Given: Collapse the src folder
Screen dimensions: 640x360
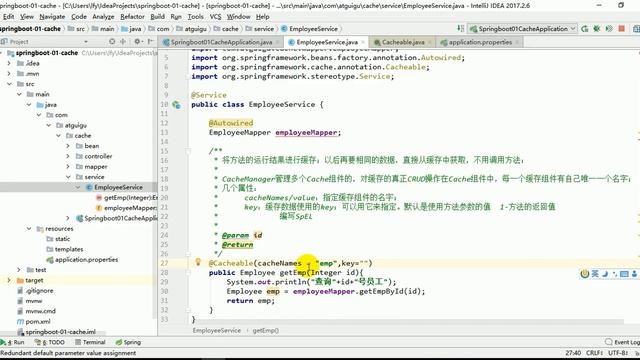Looking at the screenshot, I should pos(9,84).
